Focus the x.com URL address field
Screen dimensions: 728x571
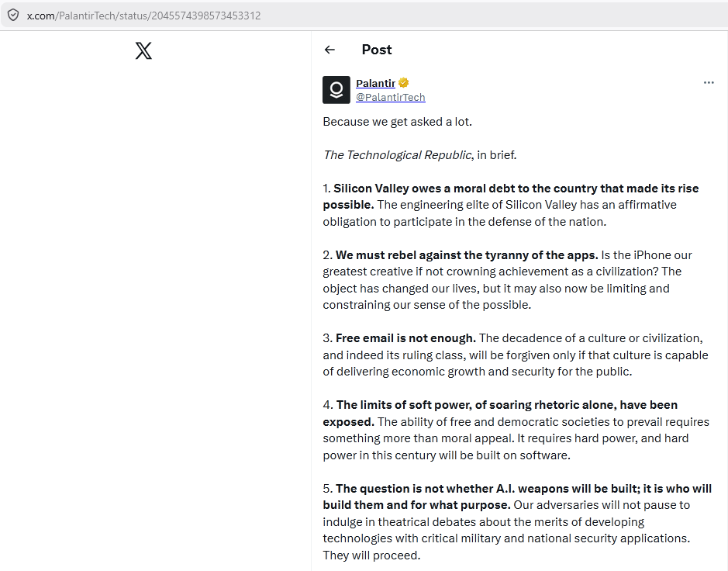pos(144,16)
